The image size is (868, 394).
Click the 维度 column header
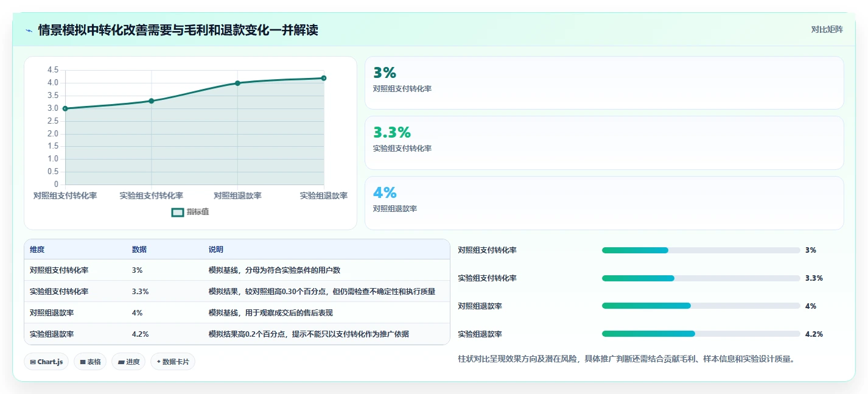pos(37,250)
